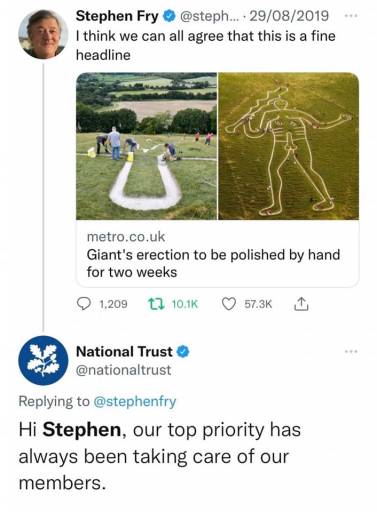Open Stephen Fry's profile picture
The height and width of the screenshot is (512, 377).
pos(43,34)
